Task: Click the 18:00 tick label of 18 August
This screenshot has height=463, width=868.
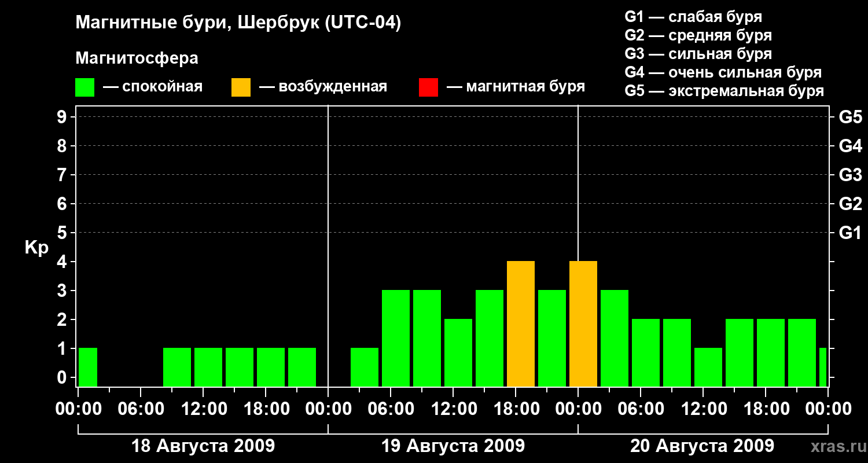Action: coord(266,409)
